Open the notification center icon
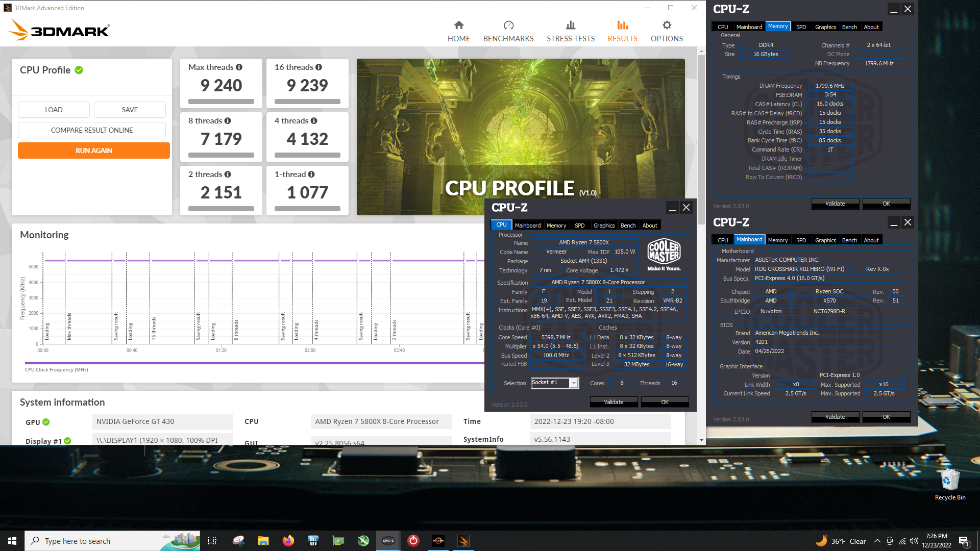This screenshot has height=551, width=980. pyautogui.click(x=964, y=541)
